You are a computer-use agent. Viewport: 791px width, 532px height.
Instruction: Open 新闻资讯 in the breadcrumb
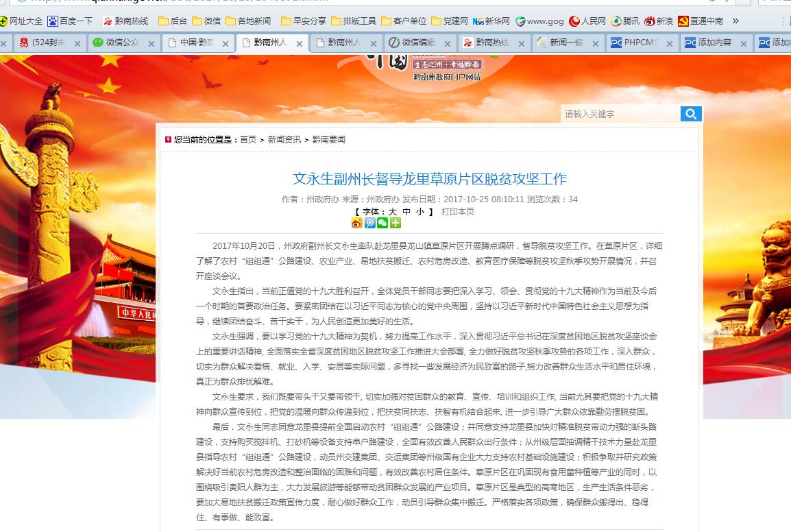(x=284, y=139)
